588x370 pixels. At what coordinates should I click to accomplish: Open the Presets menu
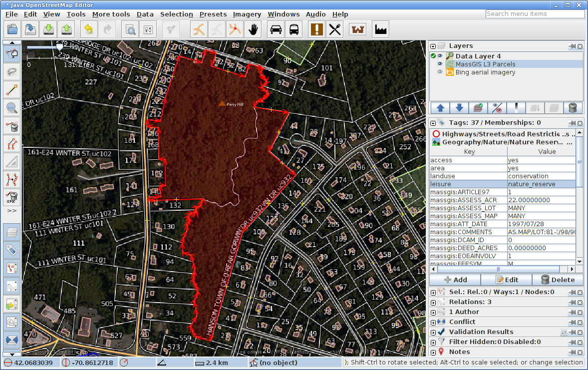pyautogui.click(x=213, y=14)
